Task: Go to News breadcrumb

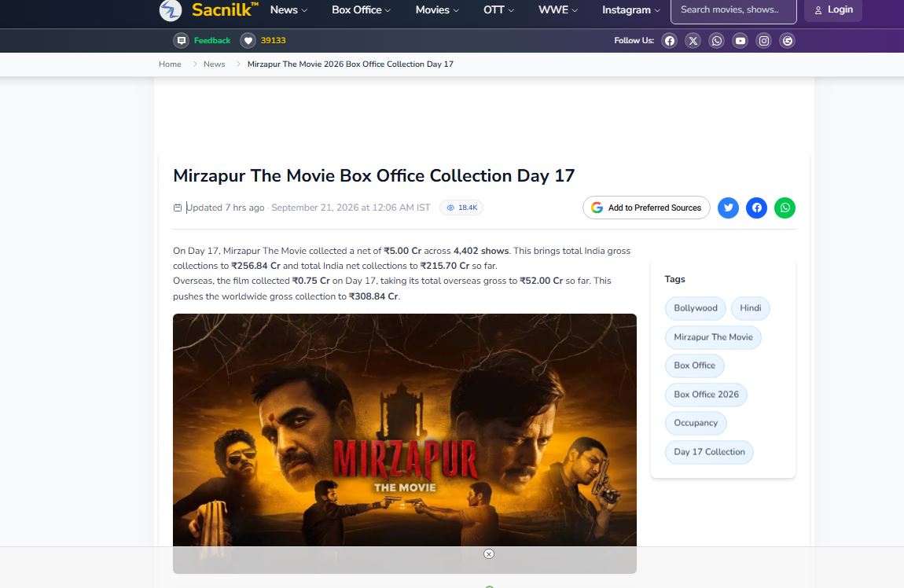Action: click(214, 64)
